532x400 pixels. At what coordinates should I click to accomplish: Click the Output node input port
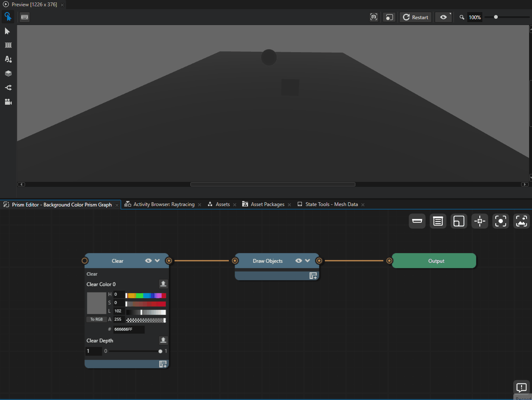(x=389, y=261)
